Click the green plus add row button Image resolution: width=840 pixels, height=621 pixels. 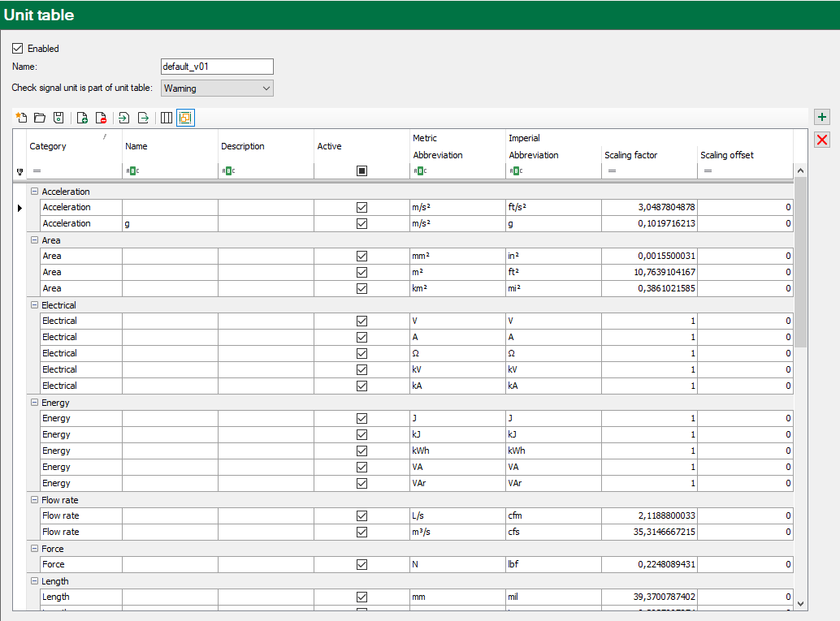(x=822, y=118)
